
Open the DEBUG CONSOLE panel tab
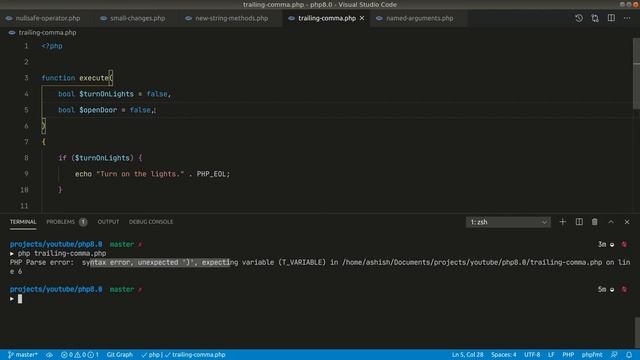151,222
